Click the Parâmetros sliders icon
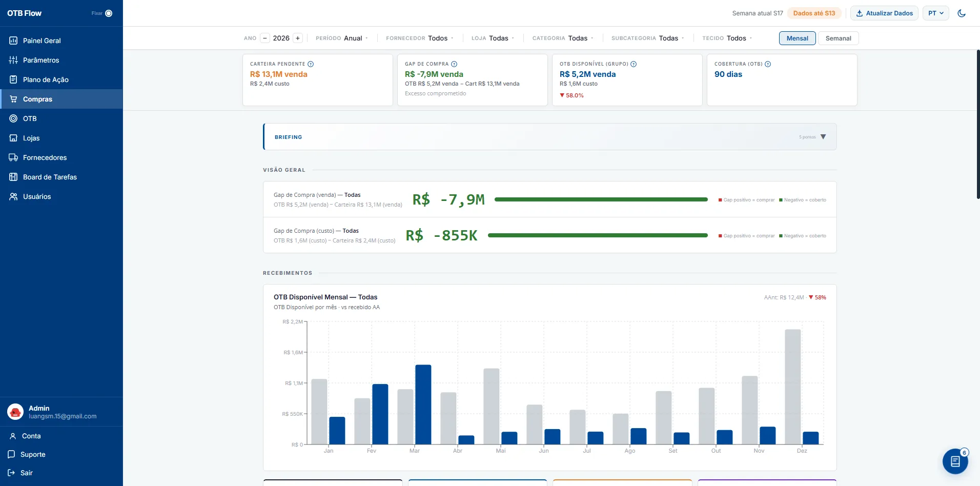 pyautogui.click(x=13, y=60)
